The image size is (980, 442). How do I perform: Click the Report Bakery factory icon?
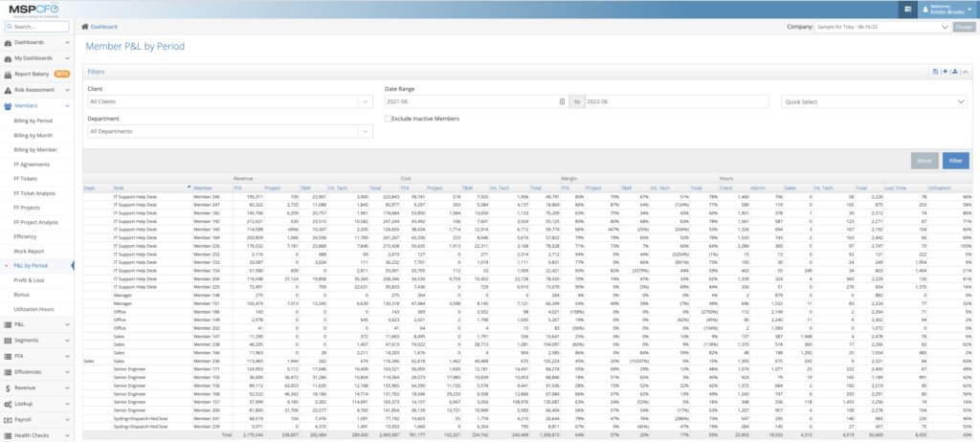[x=8, y=75]
